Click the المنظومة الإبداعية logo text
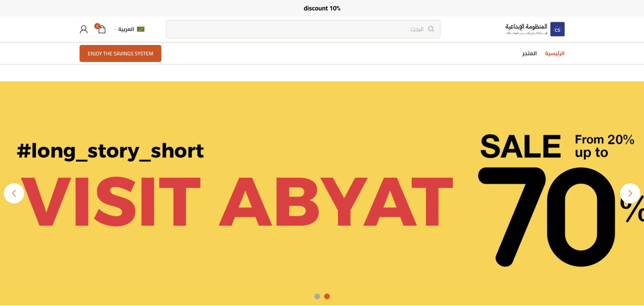644x306 pixels. (526, 27)
